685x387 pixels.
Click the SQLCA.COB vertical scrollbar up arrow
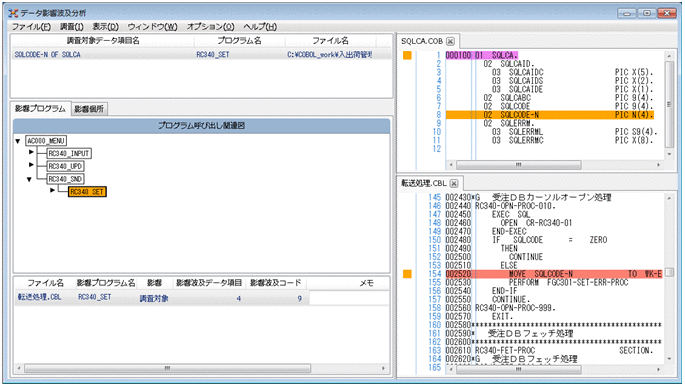point(669,56)
